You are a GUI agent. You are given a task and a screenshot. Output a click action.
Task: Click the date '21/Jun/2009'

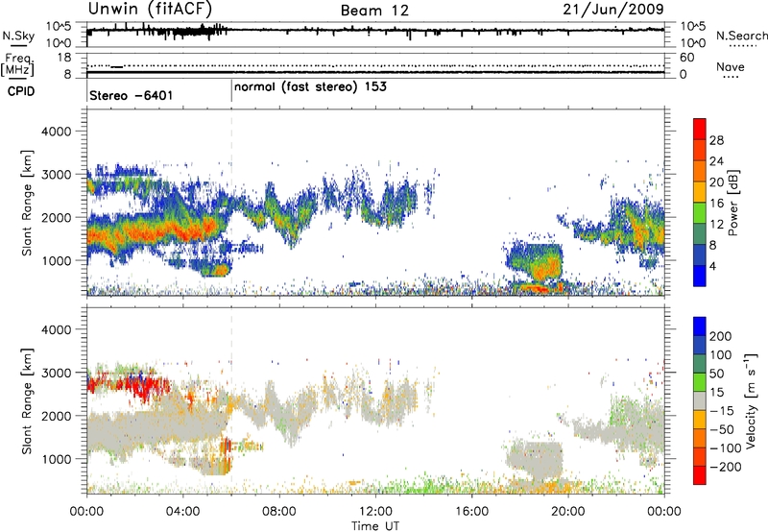tap(613, 10)
